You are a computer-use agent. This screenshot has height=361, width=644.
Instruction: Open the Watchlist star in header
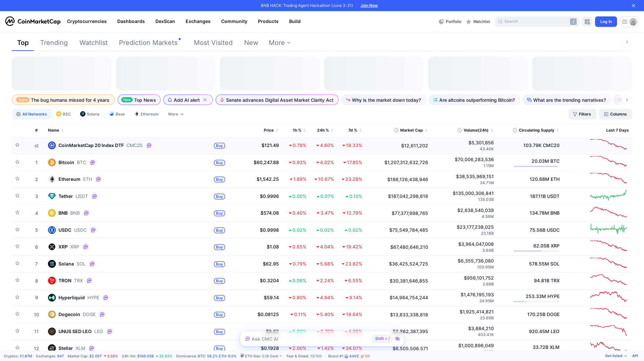478,22
